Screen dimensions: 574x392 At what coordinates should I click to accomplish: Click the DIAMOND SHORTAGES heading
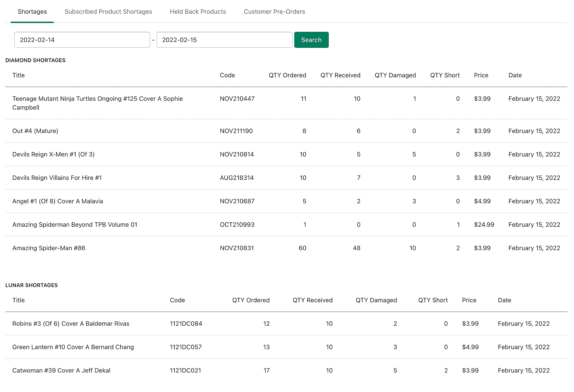35,61
